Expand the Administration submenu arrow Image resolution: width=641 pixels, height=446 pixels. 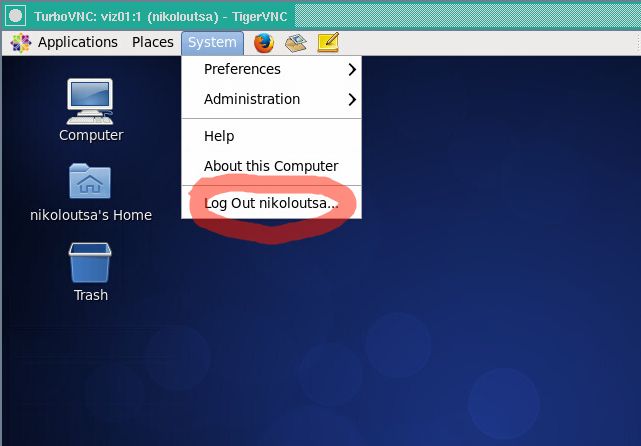click(351, 100)
